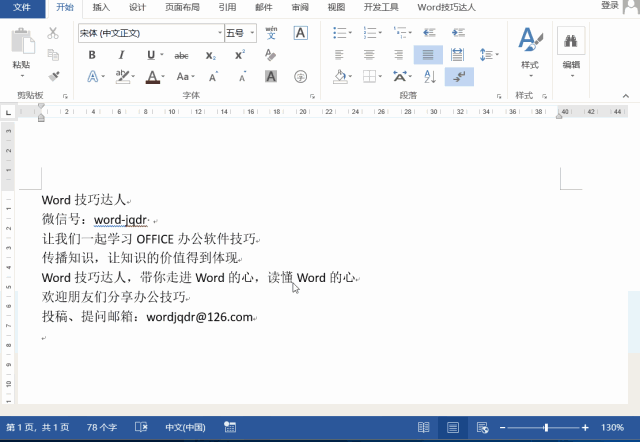Apply character border icon
The image size is (640, 442).
pyautogui.click(x=300, y=33)
